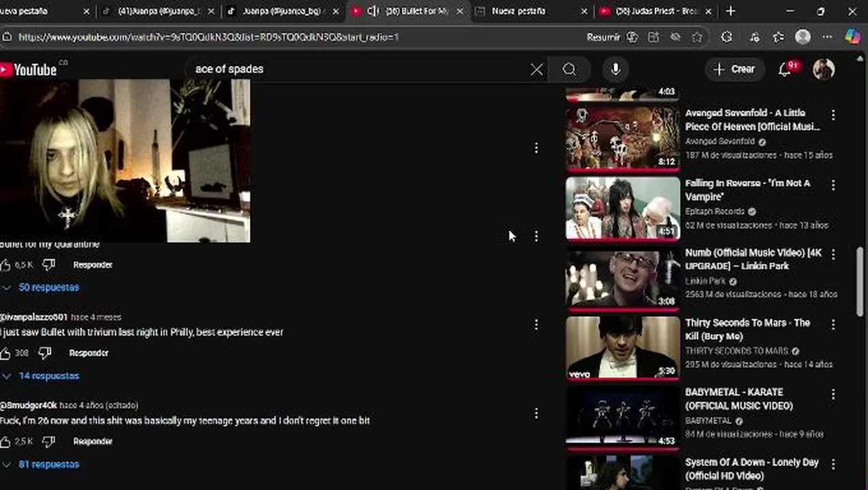This screenshot has width=868, height=490.
Task: Open the Epitaph Records channel name
Action: (715, 212)
